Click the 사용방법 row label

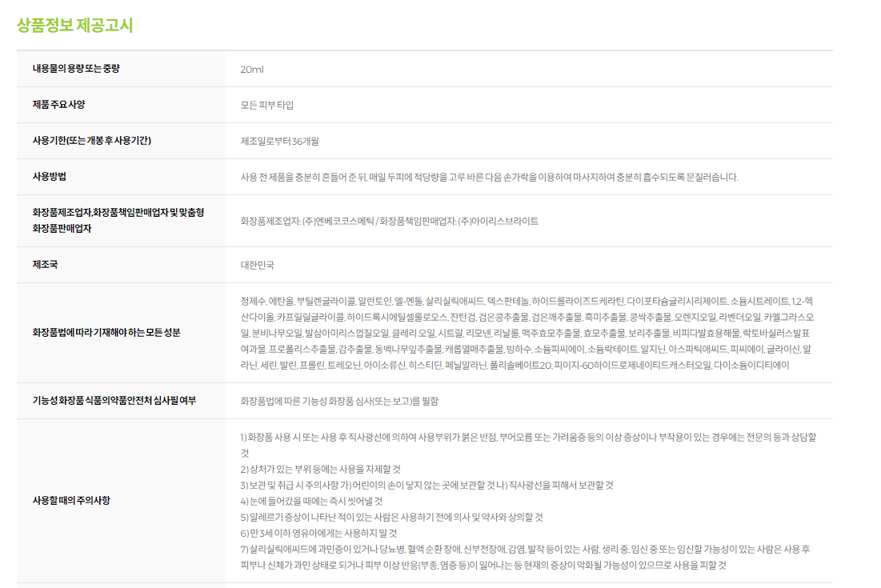click(50, 177)
